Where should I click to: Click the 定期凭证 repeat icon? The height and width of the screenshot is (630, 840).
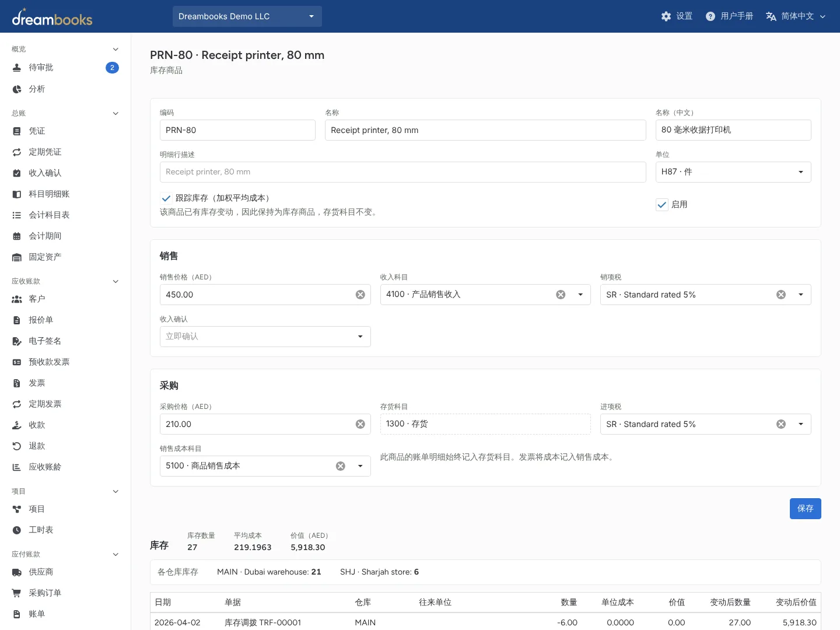point(17,152)
